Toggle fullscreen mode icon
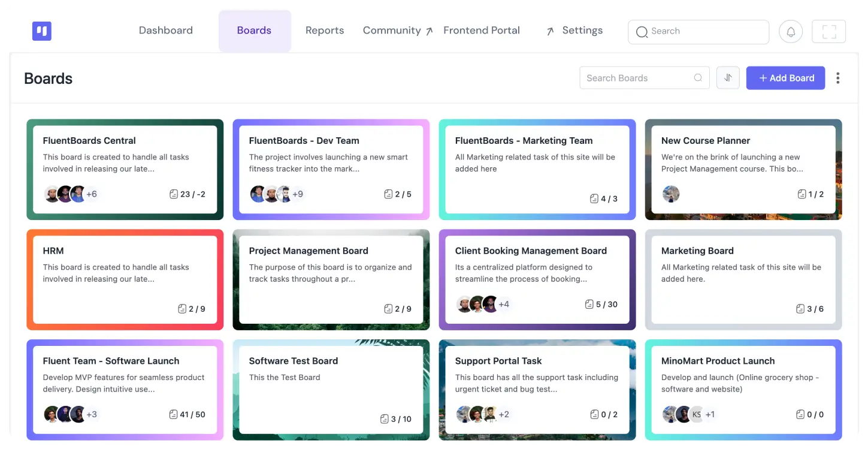 pyautogui.click(x=828, y=32)
